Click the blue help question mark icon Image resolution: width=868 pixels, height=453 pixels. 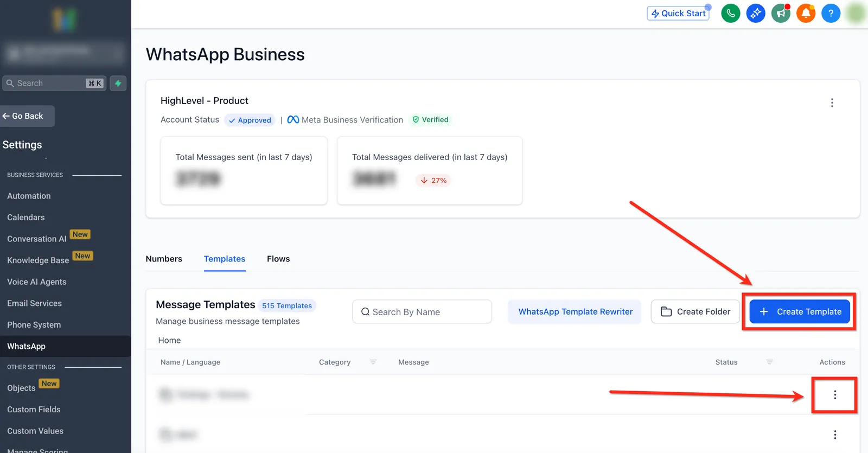pyautogui.click(x=831, y=13)
